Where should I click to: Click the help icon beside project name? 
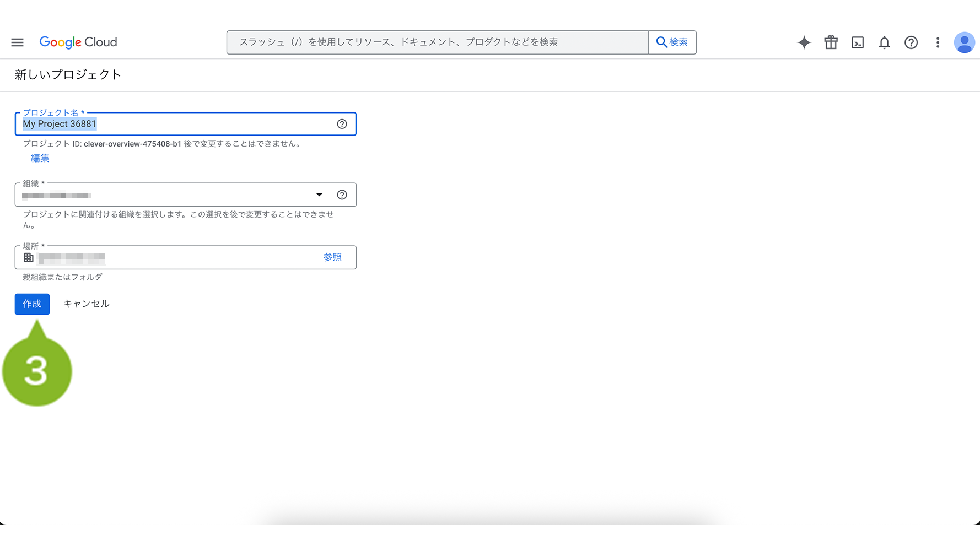tap(342, 124)
